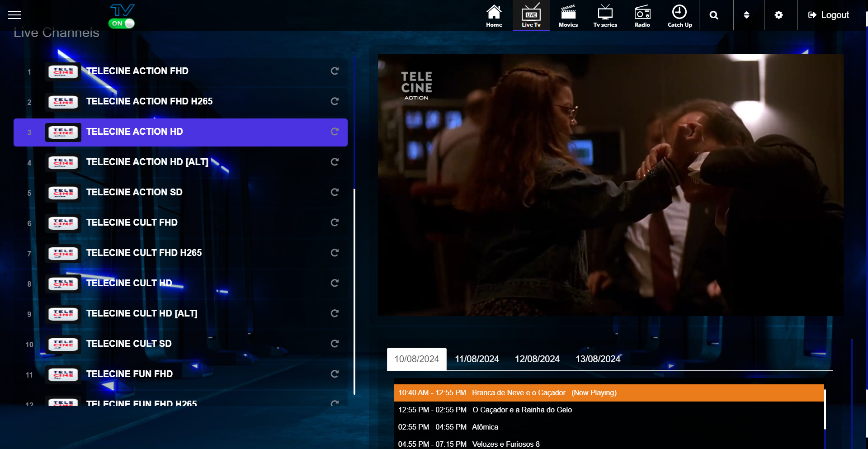
Task: Open the hamburger menu
Action: point(14,15)
